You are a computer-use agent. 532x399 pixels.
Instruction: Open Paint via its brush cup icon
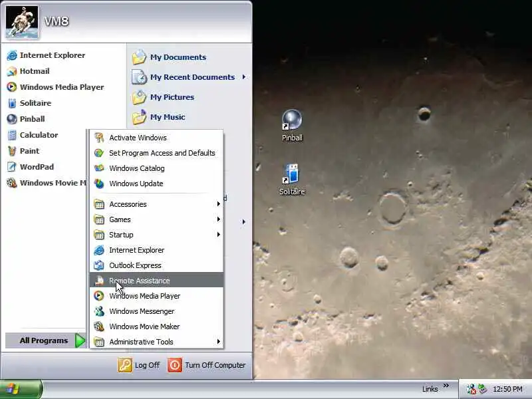(x=12, y=151)
